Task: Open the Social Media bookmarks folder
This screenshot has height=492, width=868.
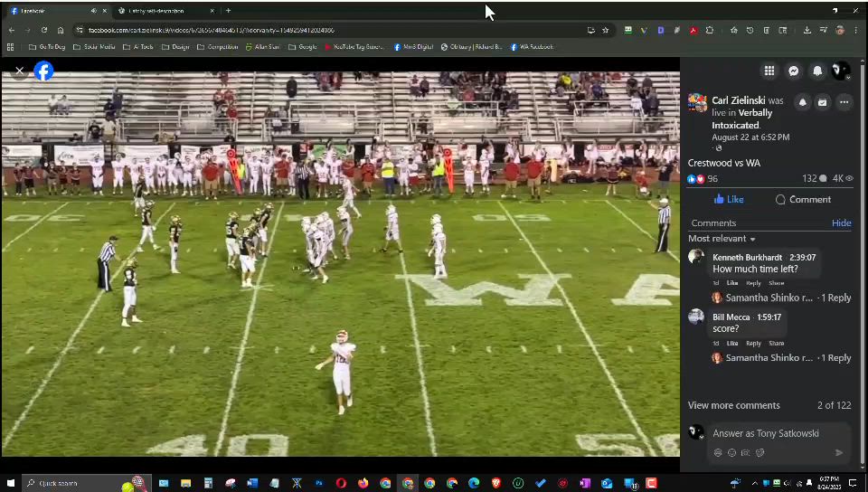Action: [94, 46]
